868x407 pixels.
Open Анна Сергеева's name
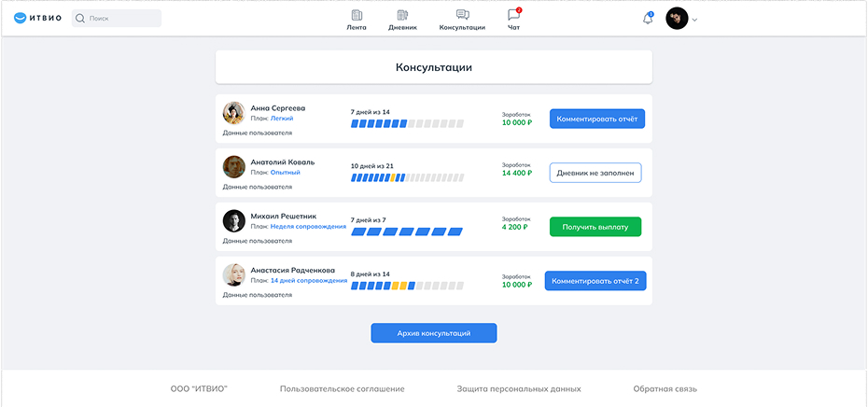(x=278, y=108)
